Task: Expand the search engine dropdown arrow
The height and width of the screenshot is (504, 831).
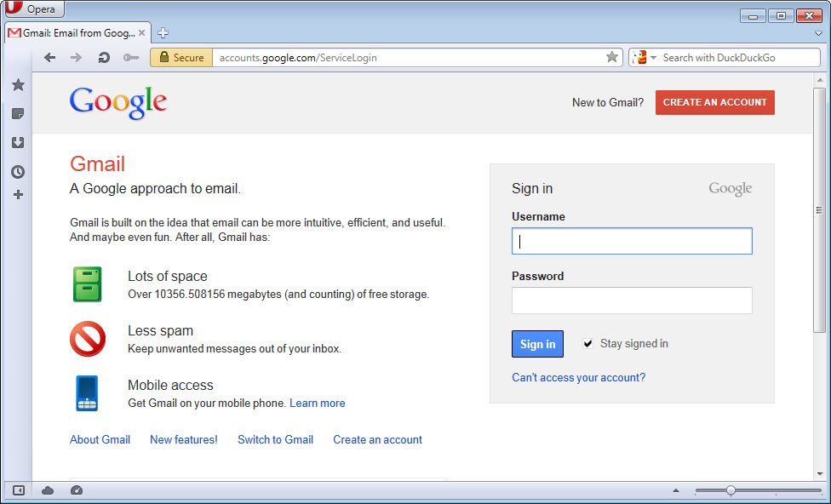Action: tap(654, 58)
